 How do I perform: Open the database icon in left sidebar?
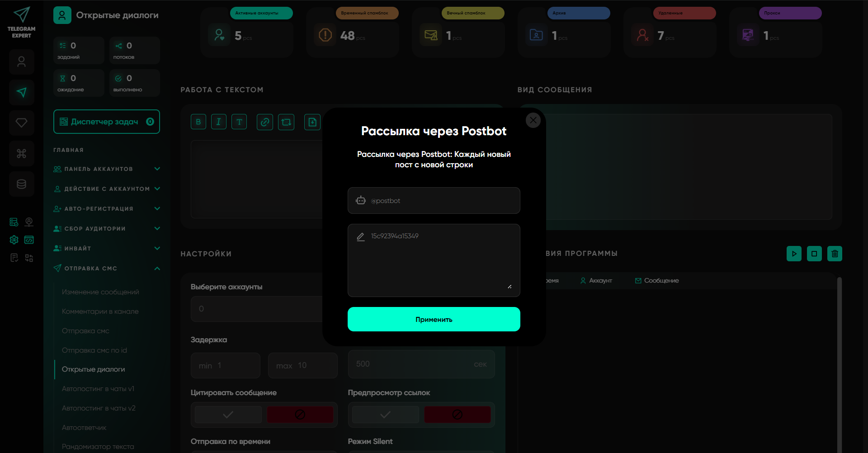22,184
